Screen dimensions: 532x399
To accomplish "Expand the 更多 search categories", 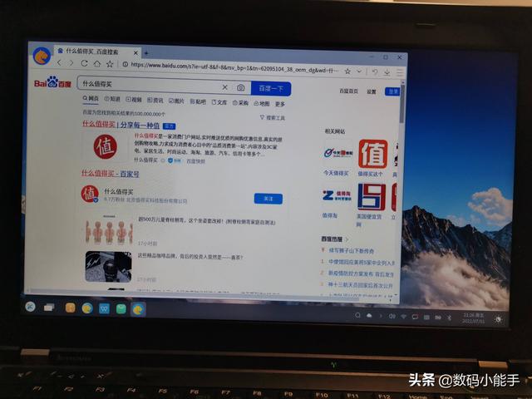I will [280, 104].
